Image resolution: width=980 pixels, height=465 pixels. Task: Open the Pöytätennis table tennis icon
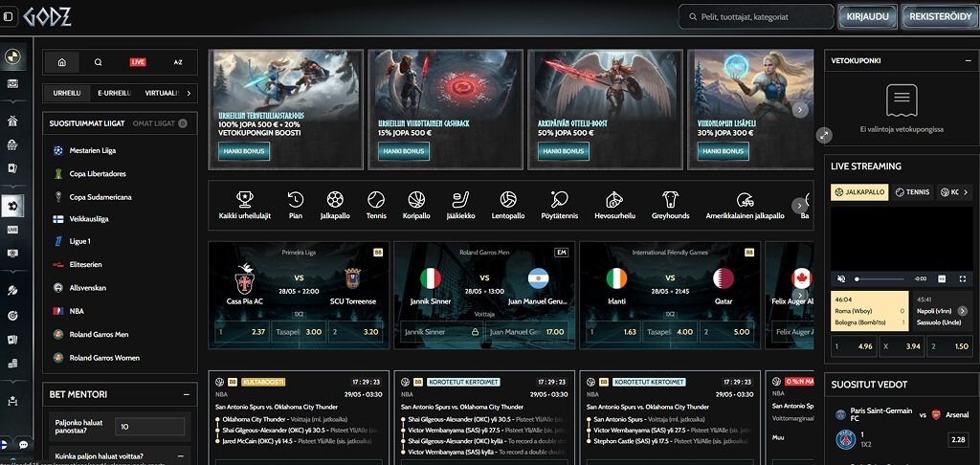(559, 200)
